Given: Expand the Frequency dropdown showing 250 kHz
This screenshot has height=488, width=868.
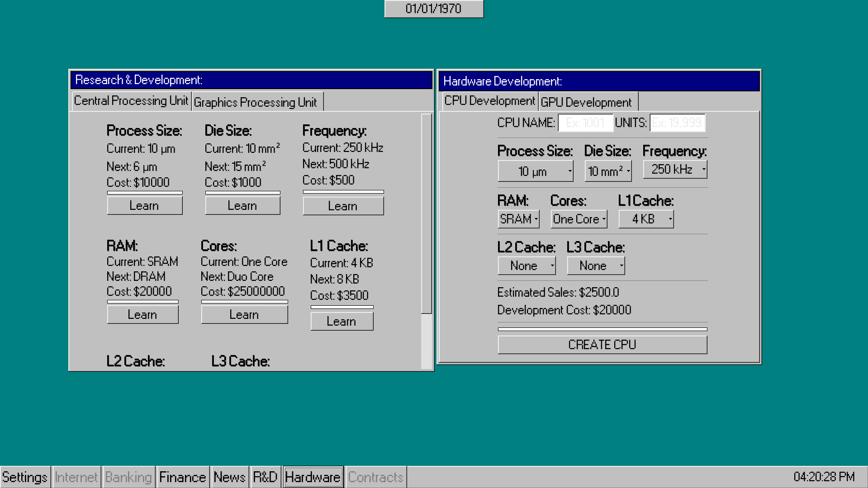Looking at the screenshot, I should click(x=675, y=170).
